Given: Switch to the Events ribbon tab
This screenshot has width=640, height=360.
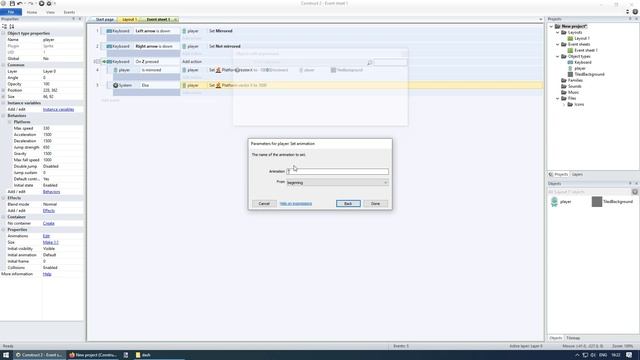Looking at the screenshot, I should 69,12.
